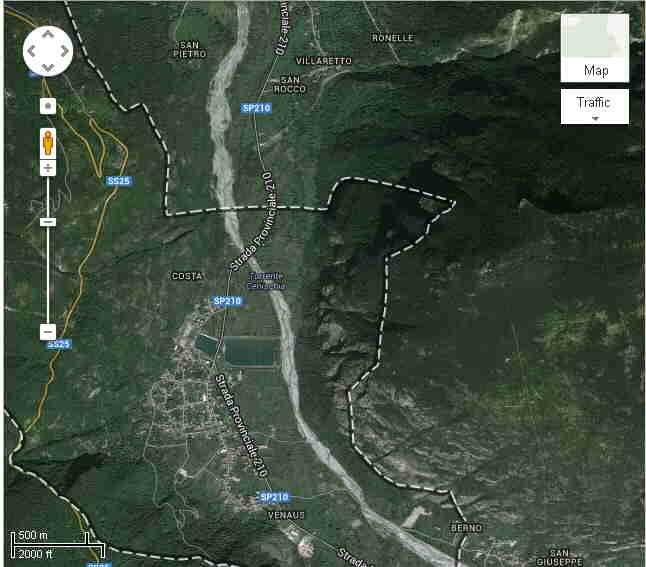The height and width of the screenshot is (567, 646).
Task: Click the zoom slider handle
Action: (47, 221)
